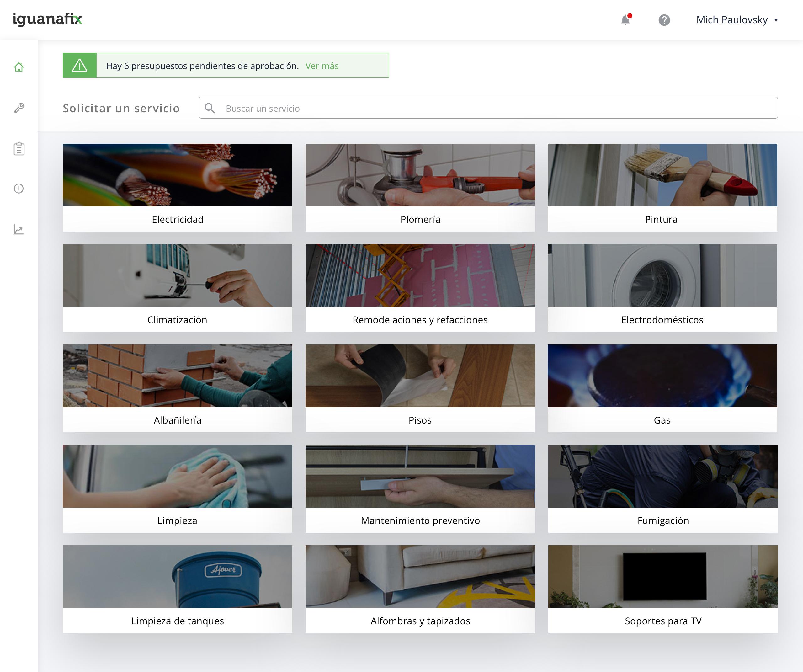Open the Soportes para TV card
The height and width of the screenshot is (672, 803).
coord(663,589)
